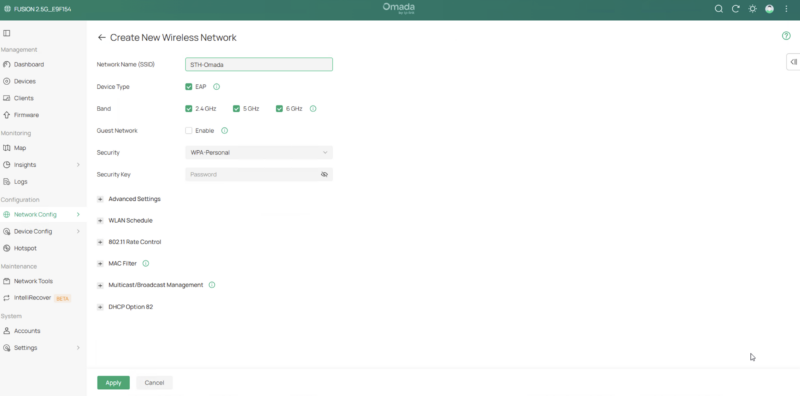Click the Logs sidebar icon
Screen dimensions: 800x396
click(7, 182)
